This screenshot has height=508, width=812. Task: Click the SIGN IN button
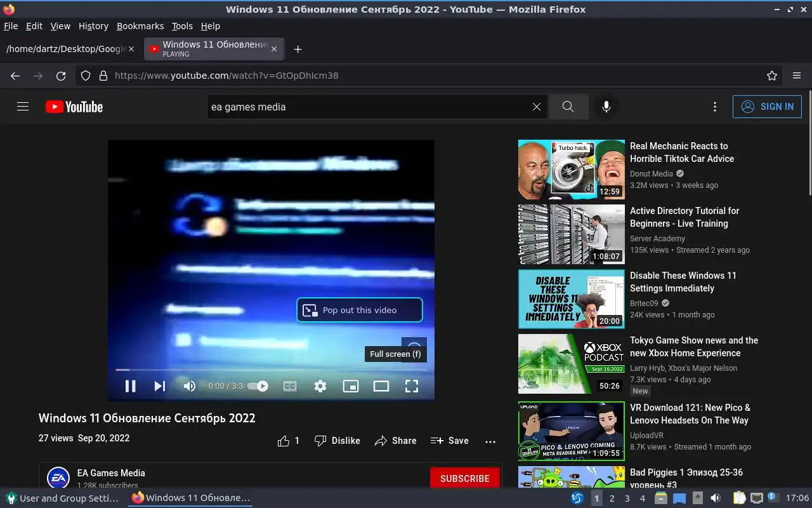(767, 107)
